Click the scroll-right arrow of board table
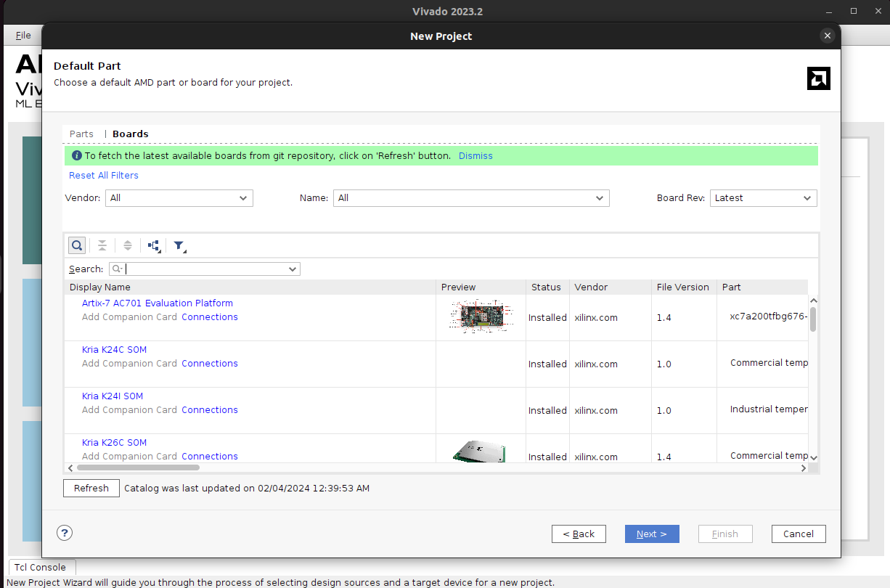The width and height of the screenshot is (890, 588). (x=804, y=468)
